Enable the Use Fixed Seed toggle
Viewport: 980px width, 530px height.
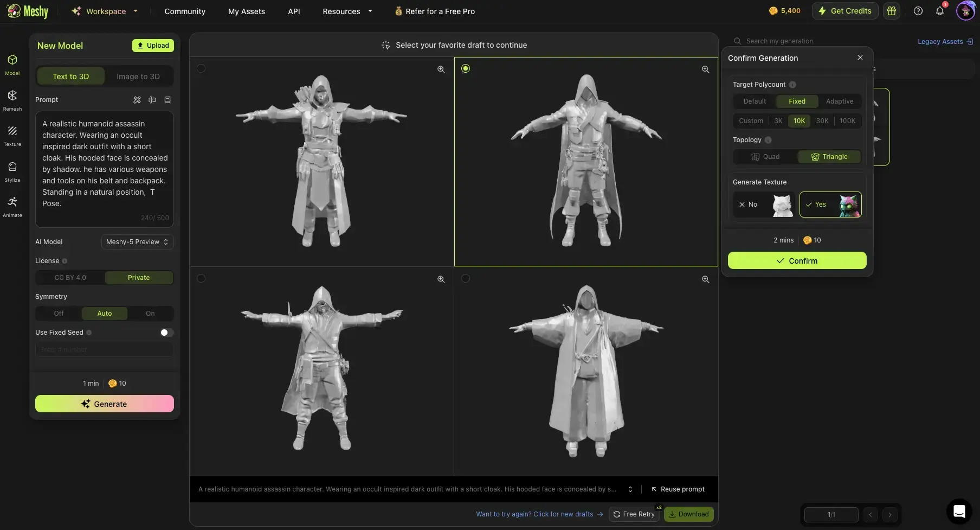click(x=166, y=333)
